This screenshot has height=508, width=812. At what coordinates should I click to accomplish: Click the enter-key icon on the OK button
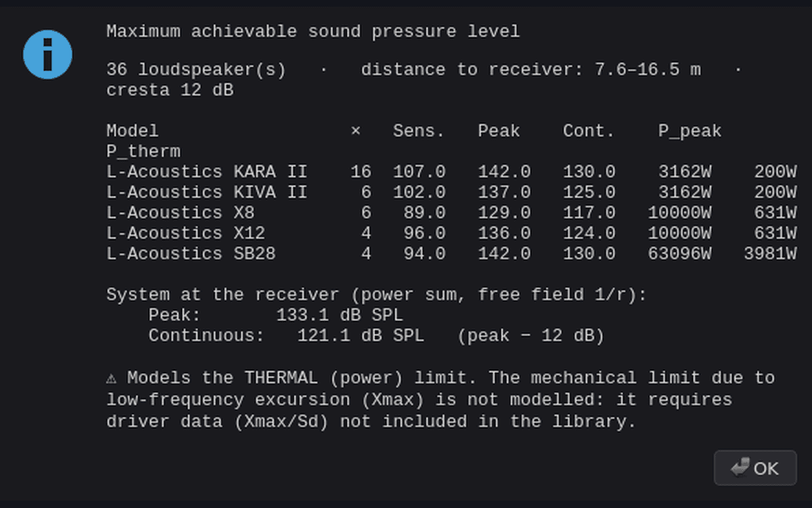(x=740, y=468)
